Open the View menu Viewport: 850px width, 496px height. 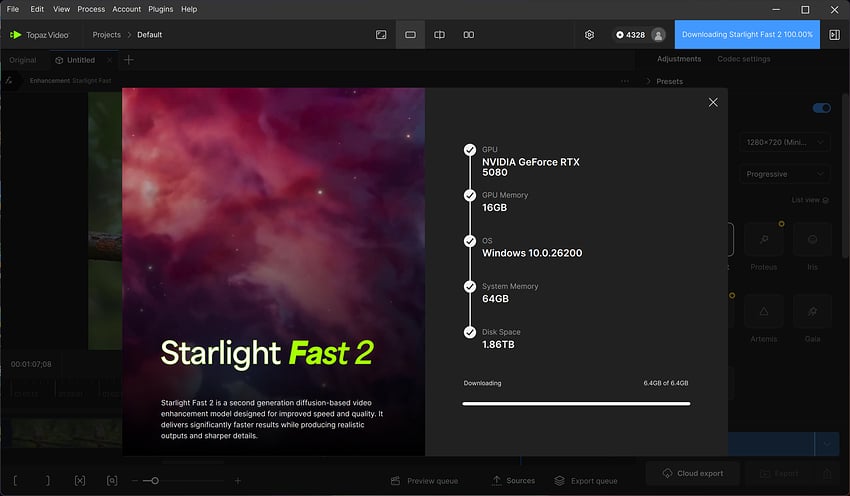[61, 9]
